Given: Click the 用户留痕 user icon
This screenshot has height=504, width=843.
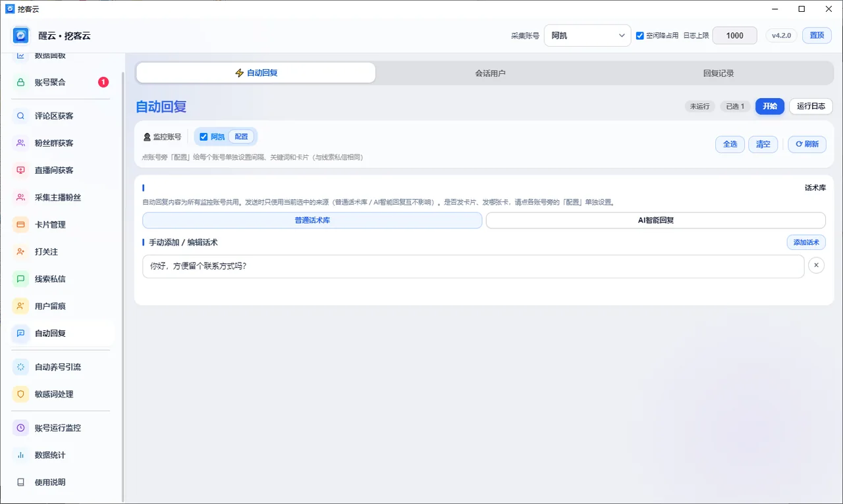Looking at the screenshot, I should pyautogui.click(x=20, y=306).
